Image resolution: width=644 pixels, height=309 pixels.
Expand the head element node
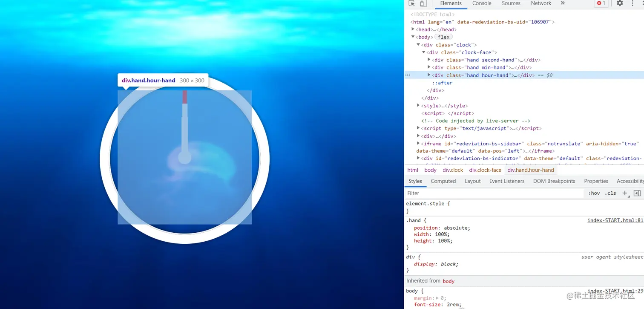tap(413, 29)
